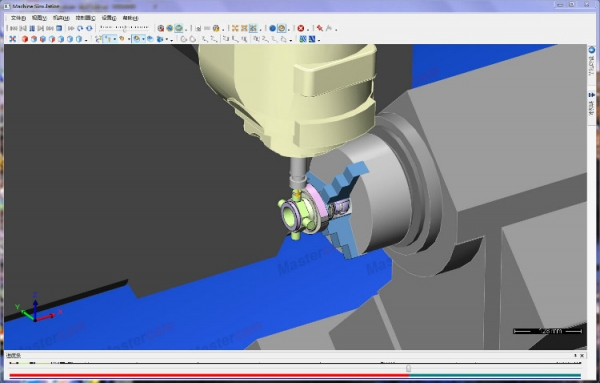Click the second gray rotate circle icon
600x383 pixels.
click(x=193, y=39)
